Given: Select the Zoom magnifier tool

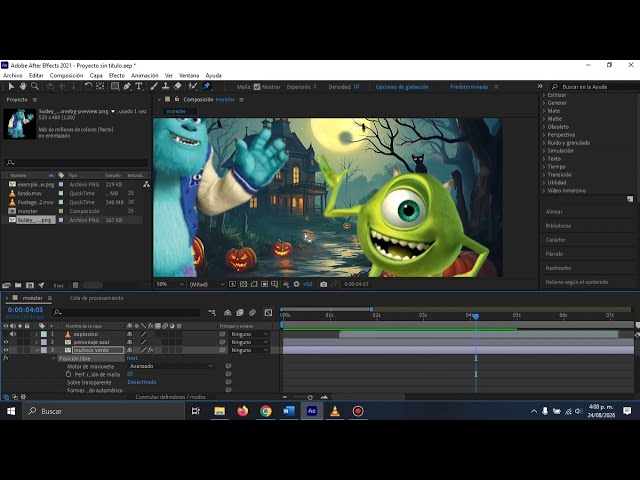Looking at the screenshot, I should click(35, 86).
